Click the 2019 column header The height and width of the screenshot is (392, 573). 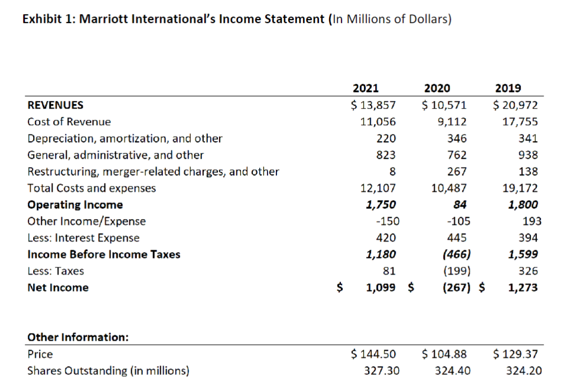click(508, 87)
